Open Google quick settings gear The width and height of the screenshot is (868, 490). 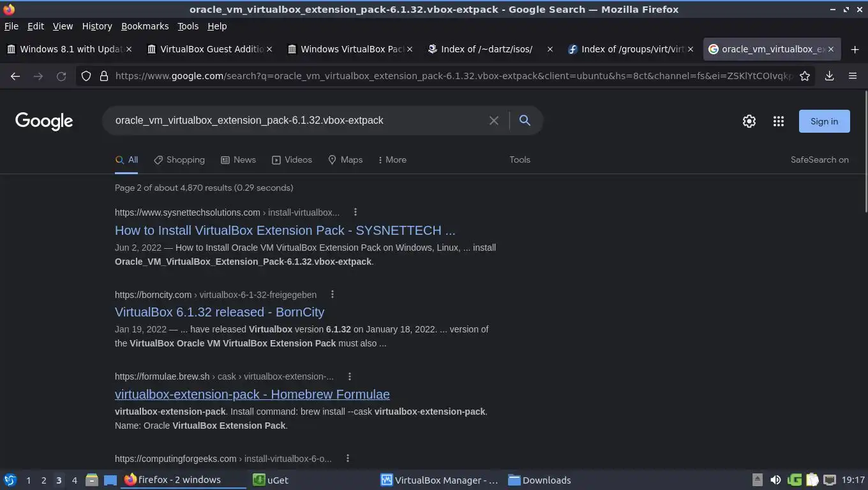(x=749, y=121)
